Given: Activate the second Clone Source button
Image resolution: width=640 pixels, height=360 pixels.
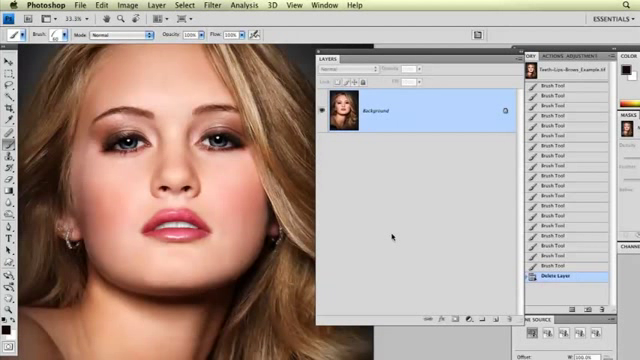Looking at the screenshot, I should 548,333.
